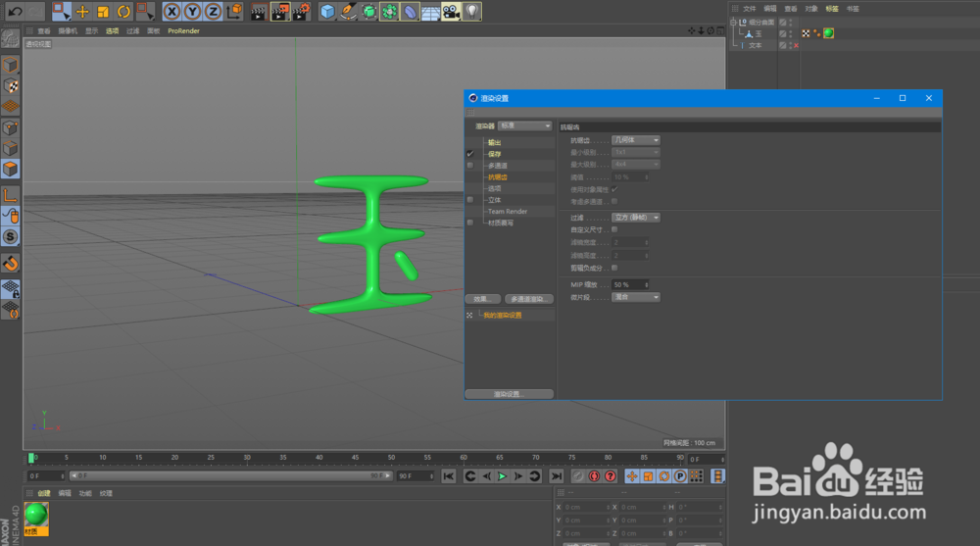Enable the 多通道 checkbox
The height and width of the screenshot is (546, 980).
[x=470, y=165]
